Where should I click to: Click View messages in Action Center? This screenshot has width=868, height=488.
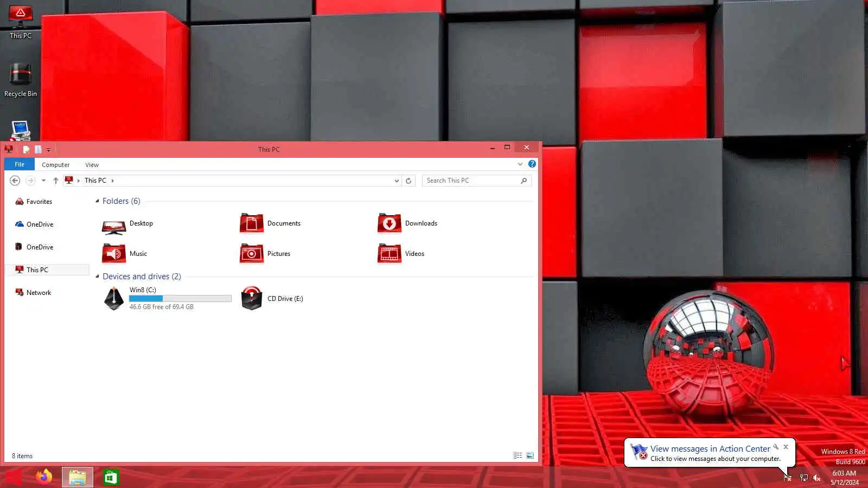[710, 448]
